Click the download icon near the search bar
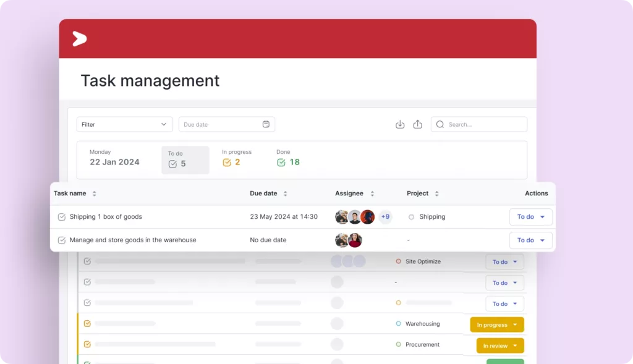The width and height of the screenshot is (633, 364). pyautogui.click(x=399, y=124)
